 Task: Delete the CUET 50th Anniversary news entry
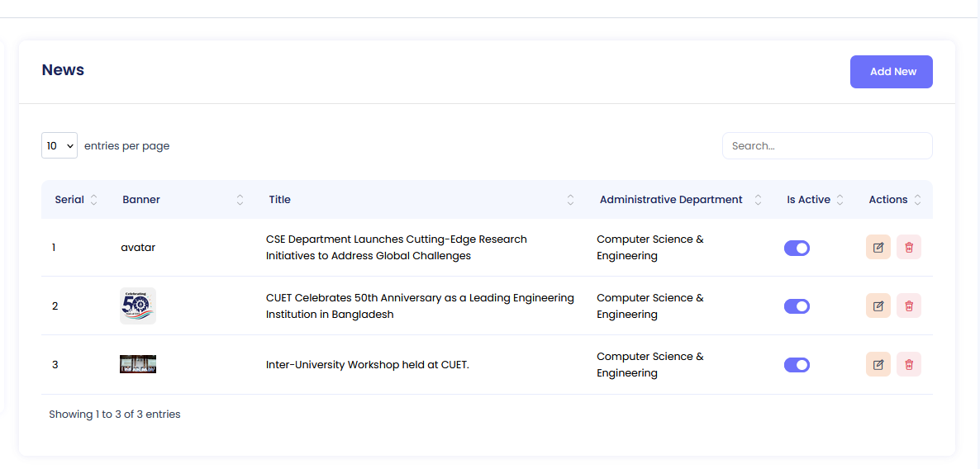(x=908, y=306)
